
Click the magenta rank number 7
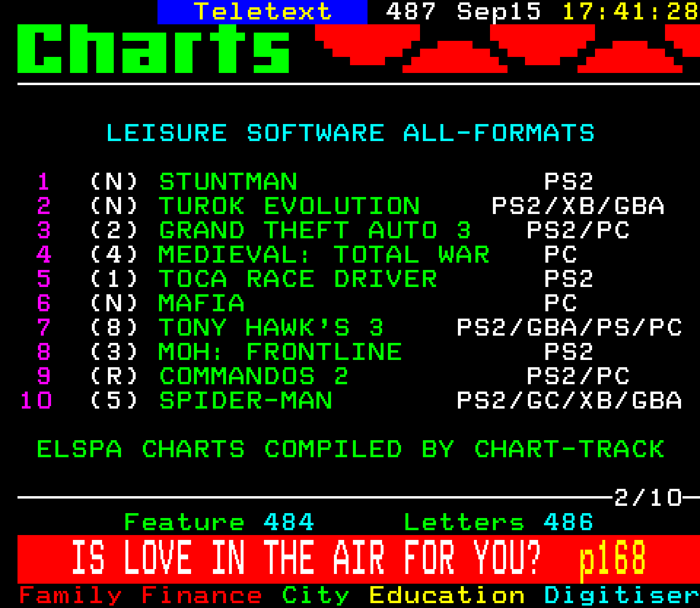(x=44, y=328)
